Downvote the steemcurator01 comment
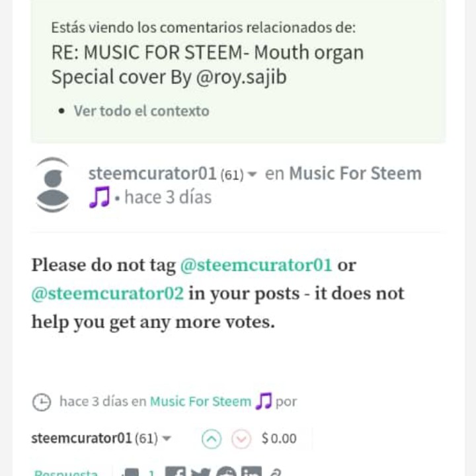The image size is (476, 476). click(241, 438)
